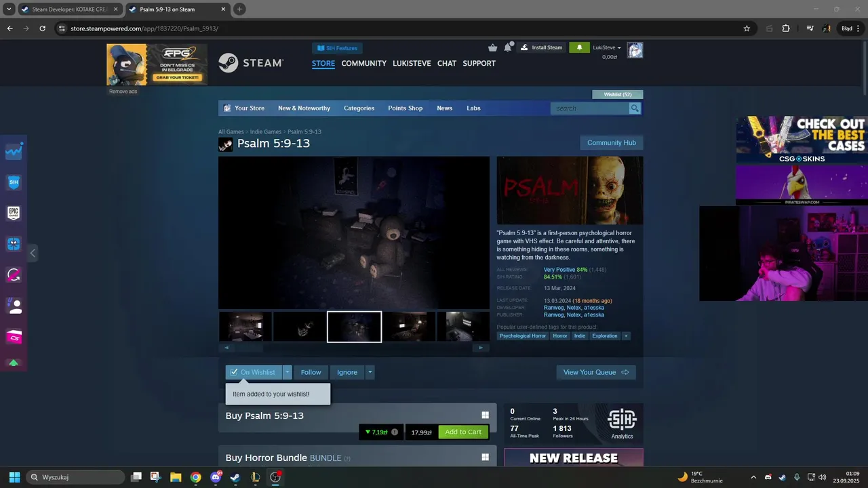Open the CHAT link in header
The width and height of the screenshot is (868, 488).
tap(447, 64)
